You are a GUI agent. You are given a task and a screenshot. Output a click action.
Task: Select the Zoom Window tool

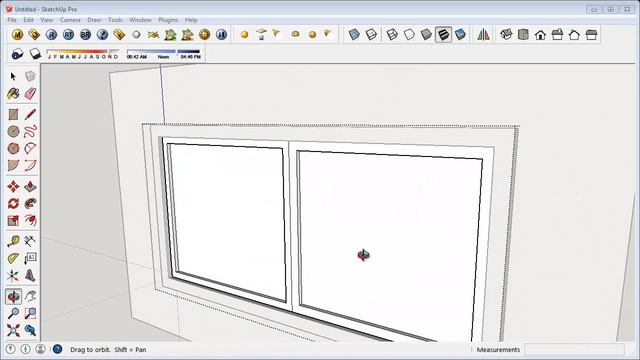point(30,313)
